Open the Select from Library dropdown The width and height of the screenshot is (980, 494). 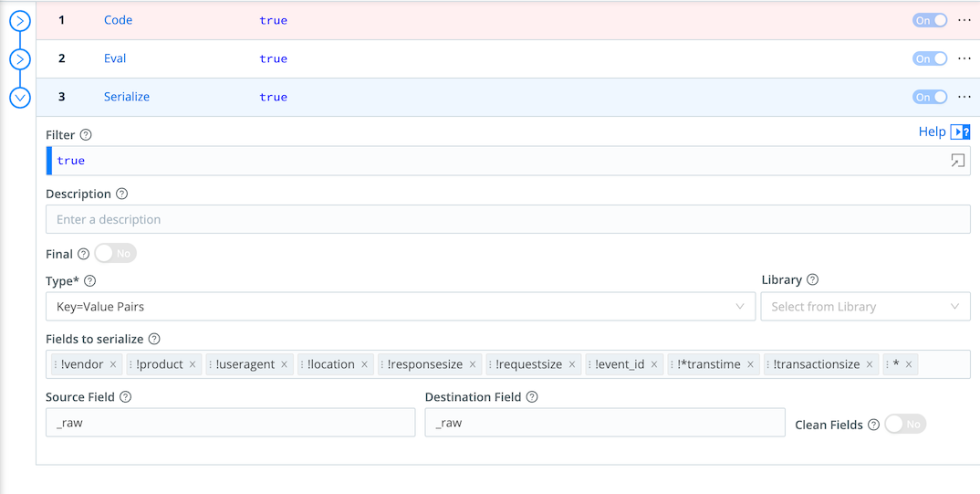(866, 307)
